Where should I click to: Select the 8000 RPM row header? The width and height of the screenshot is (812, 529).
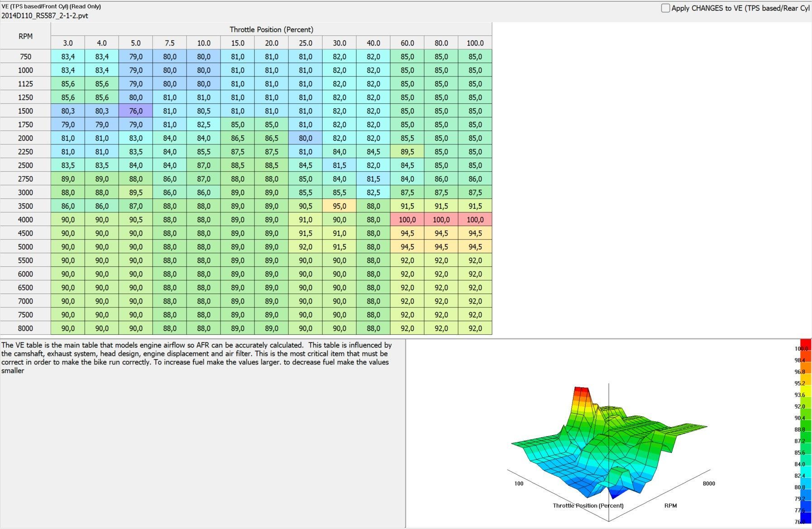click(x=25, y=328)
